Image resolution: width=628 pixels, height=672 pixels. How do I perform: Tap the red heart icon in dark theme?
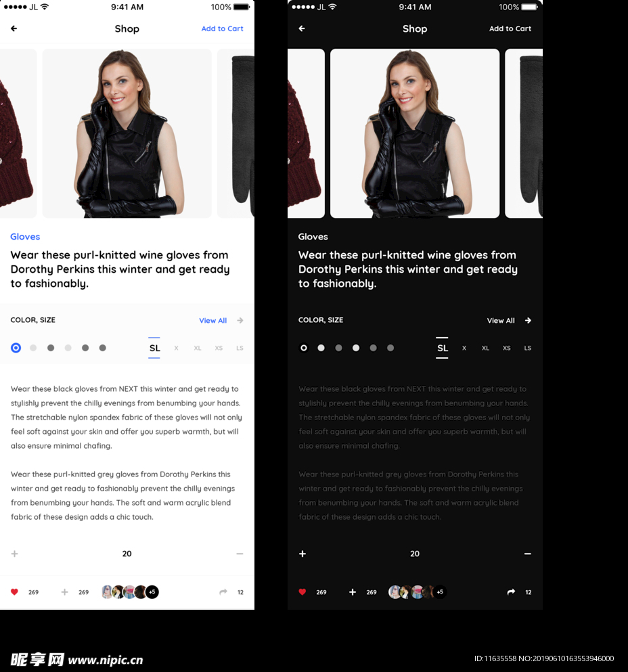coord(302,592)
